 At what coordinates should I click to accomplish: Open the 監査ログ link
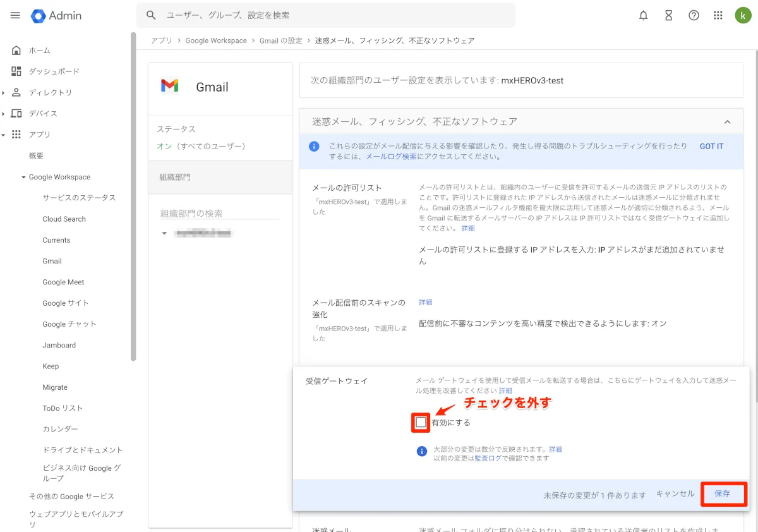click(x=488, y=458)
